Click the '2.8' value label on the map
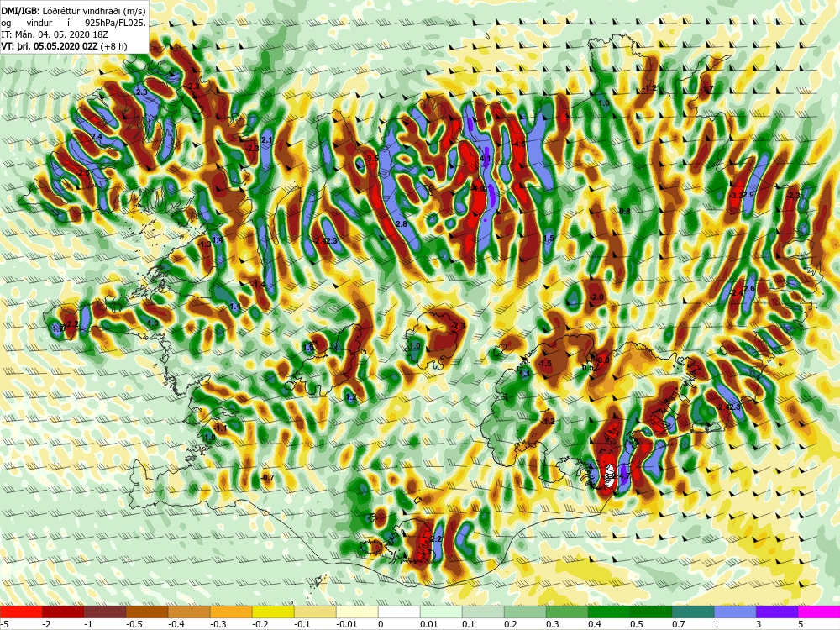 pyautogui.click(x=402, y=224)
